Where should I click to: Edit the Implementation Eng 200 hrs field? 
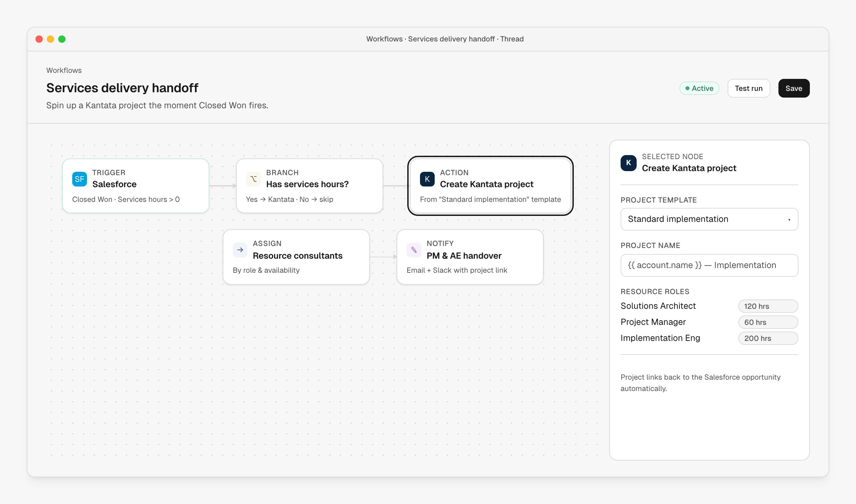tap(768, 338)
